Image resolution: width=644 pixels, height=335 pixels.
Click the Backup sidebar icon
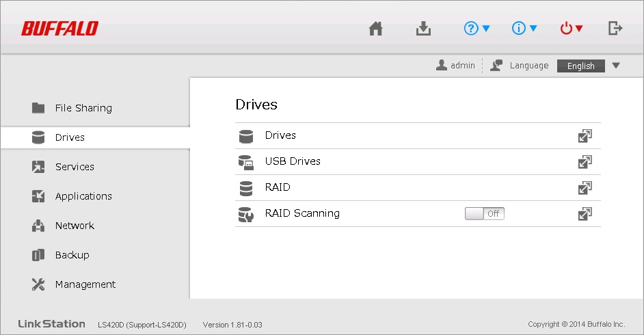(x=38, y=255)
